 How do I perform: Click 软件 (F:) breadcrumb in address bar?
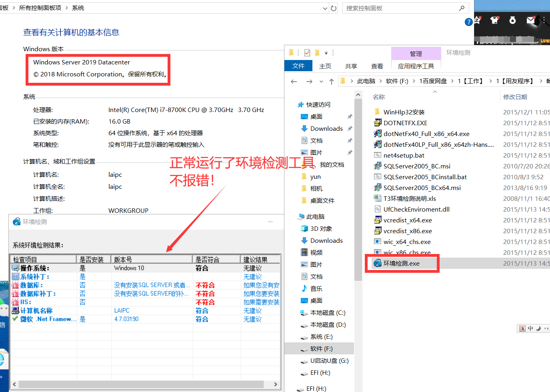(x=397, y=81)
